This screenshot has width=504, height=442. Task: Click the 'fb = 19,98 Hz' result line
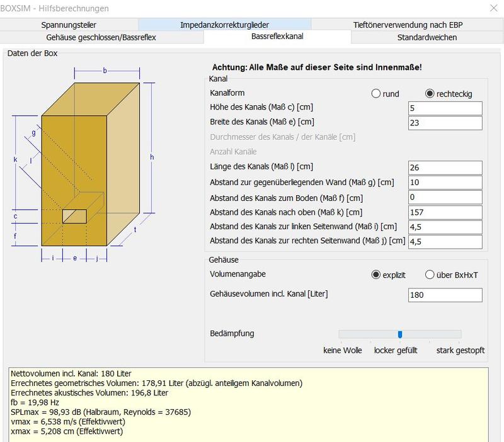pyautogui.click(x=35, y=402)
